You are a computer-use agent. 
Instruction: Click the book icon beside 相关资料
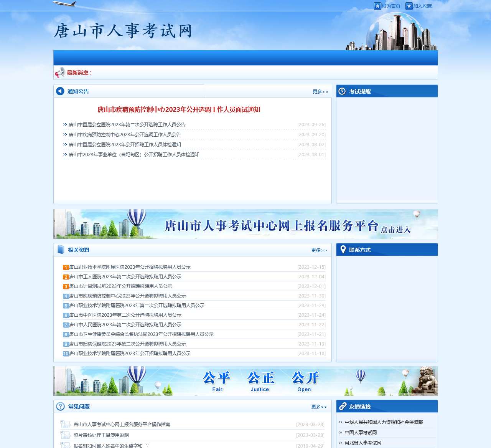(x=61, y=250)
